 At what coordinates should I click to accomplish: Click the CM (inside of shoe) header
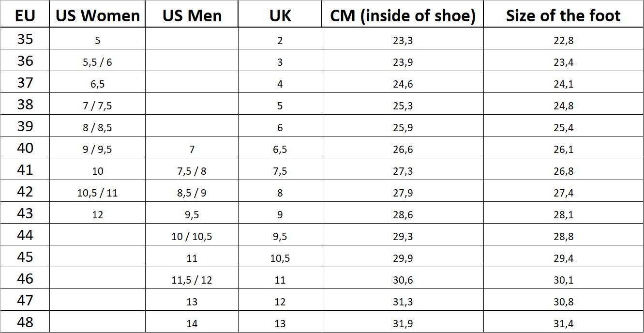pyautogui.click(x=403, y=15)
